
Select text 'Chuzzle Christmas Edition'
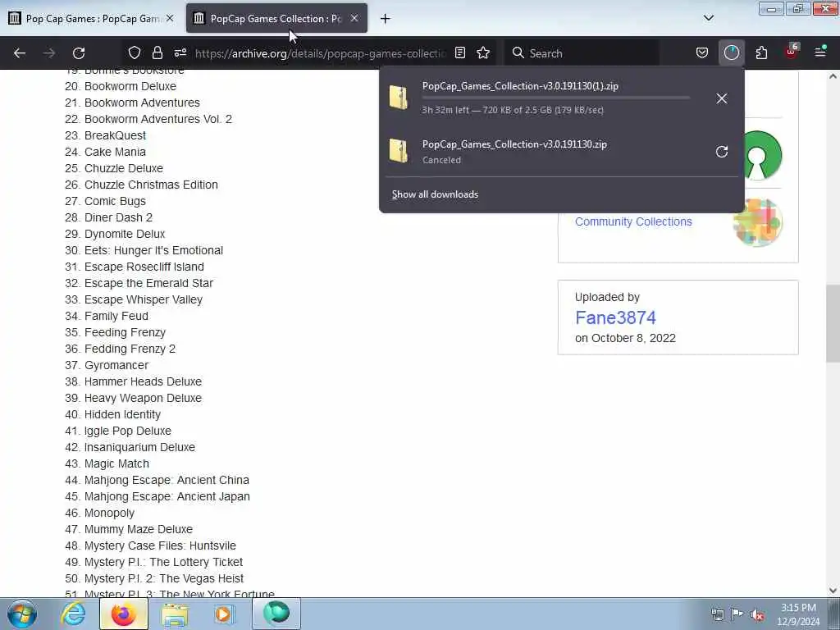coord(151,185)
